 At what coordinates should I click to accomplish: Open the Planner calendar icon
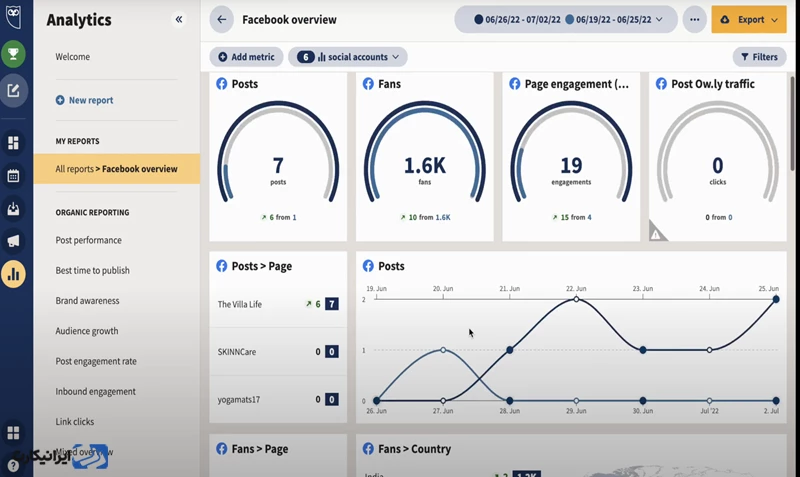tap(14, 176)
